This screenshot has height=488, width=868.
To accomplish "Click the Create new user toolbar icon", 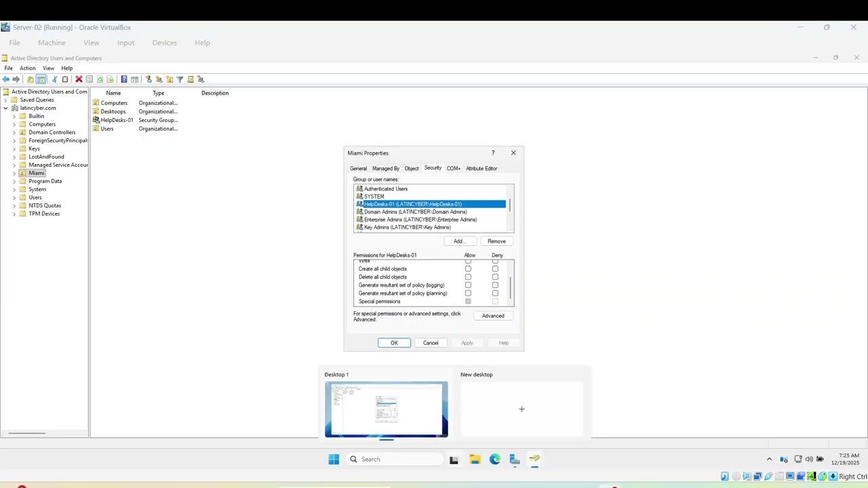I will [x=149, y=79].
